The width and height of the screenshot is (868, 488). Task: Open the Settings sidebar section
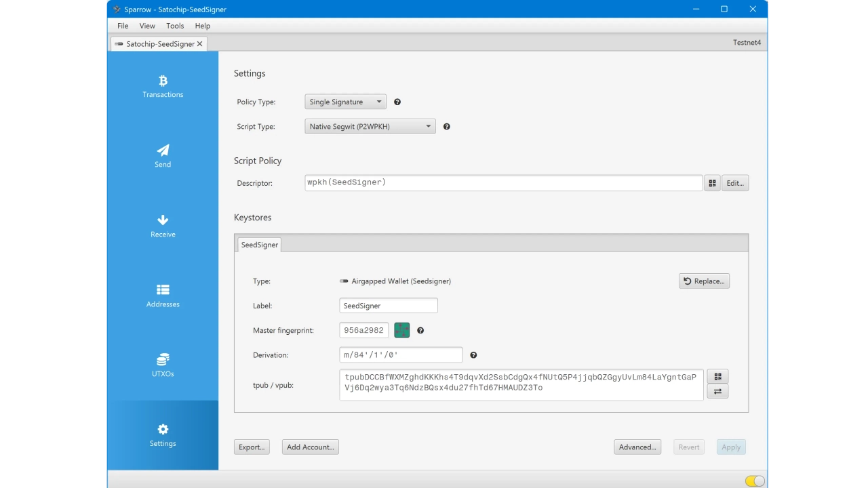[x=163, y=435]
